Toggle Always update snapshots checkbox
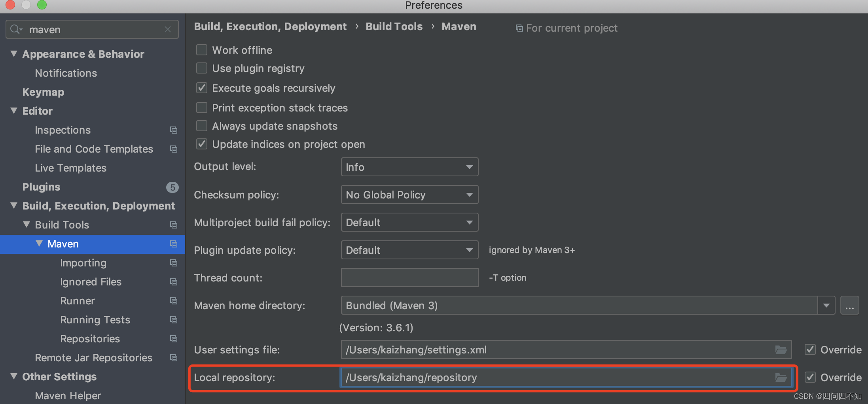868x404 pixels. coord(202,126)
